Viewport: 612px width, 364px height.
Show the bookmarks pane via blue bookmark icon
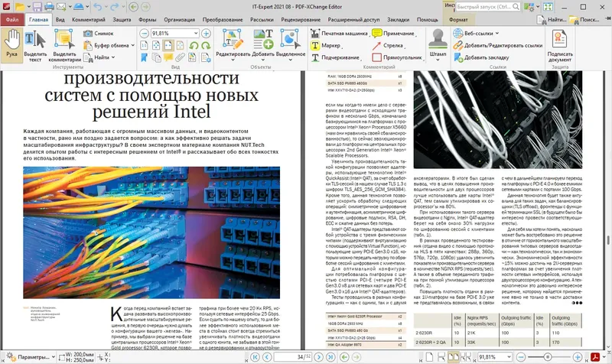pyautogui.click(x=144, y=58)
